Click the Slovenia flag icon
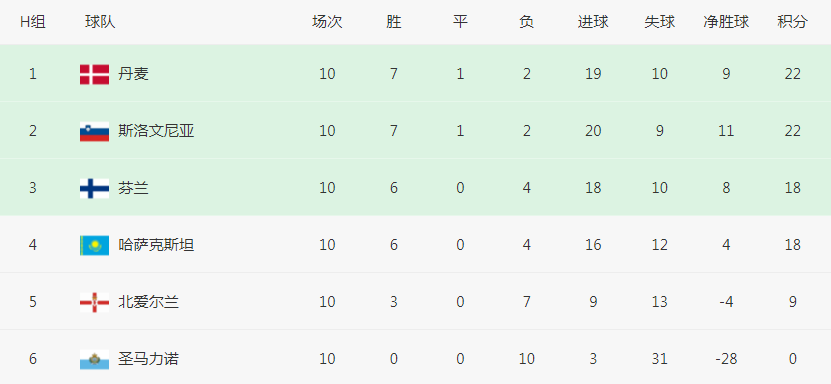The width and height of the screenshot is (831, 384). (x=94, y=131)
